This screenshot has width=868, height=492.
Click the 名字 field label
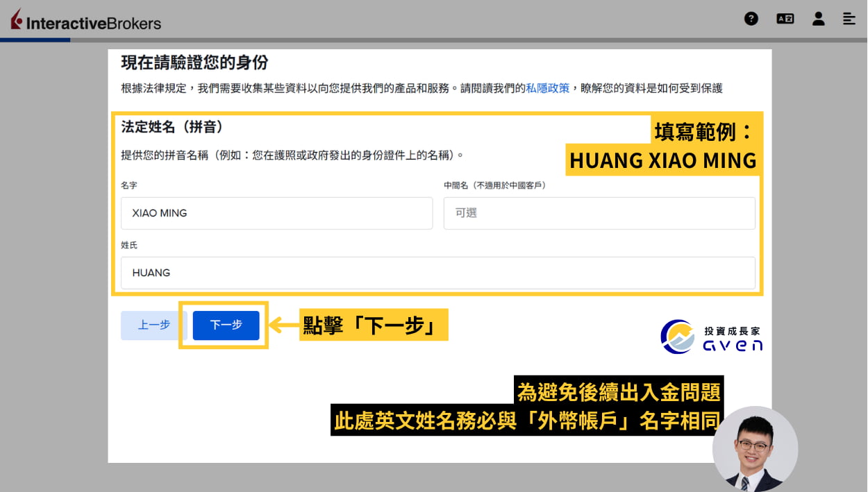(x=129, y=186)
